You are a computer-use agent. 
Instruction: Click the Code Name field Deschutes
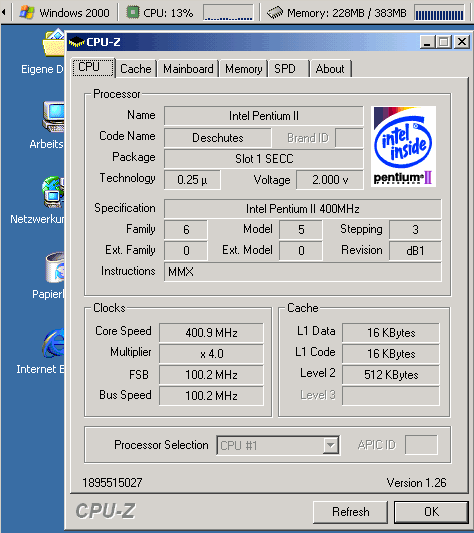click(218, 138)
